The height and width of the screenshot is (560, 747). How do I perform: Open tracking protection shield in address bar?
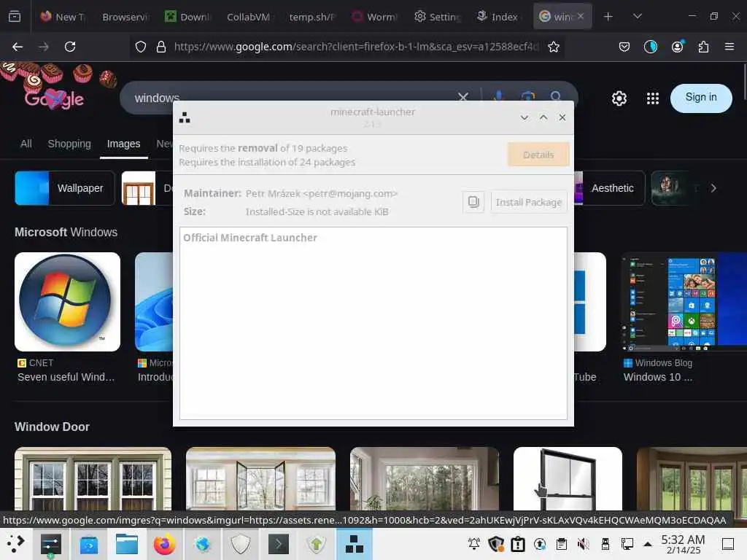click(x=141, y=47)
